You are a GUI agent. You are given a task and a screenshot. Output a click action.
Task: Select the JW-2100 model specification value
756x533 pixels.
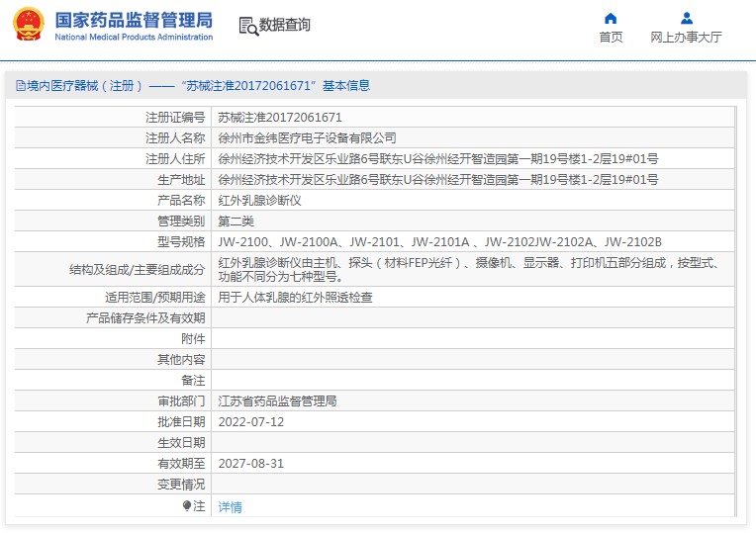(439, 242)
